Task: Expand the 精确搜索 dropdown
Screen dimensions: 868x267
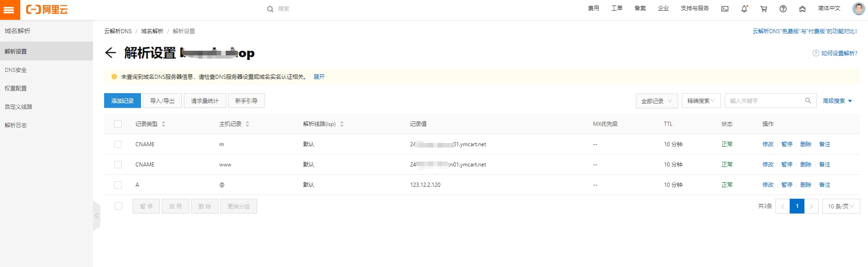Action: click(x=701, y=101)
